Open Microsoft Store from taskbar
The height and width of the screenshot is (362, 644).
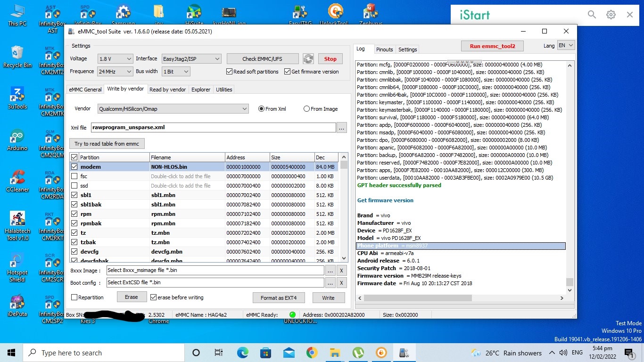click(x=265, y=353)
